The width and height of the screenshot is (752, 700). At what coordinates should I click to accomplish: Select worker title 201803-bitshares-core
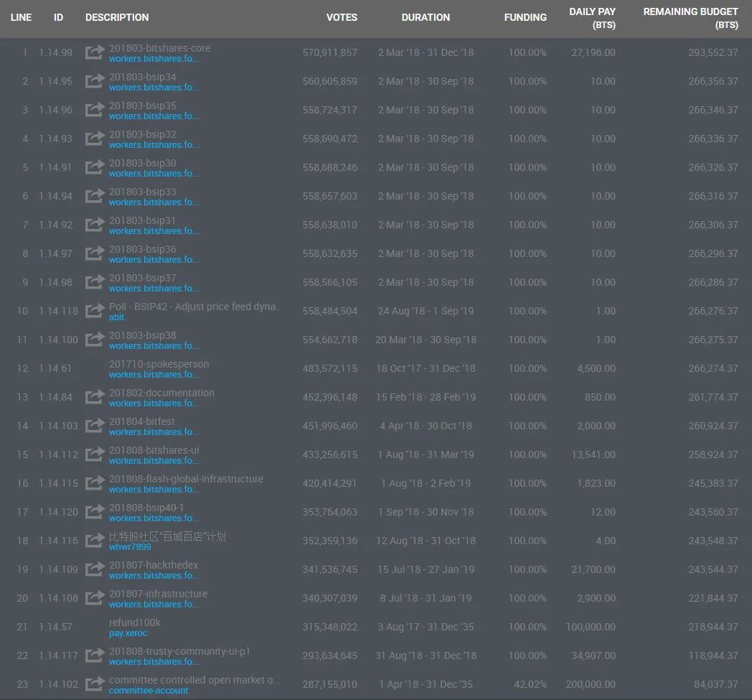coord(160,48)
